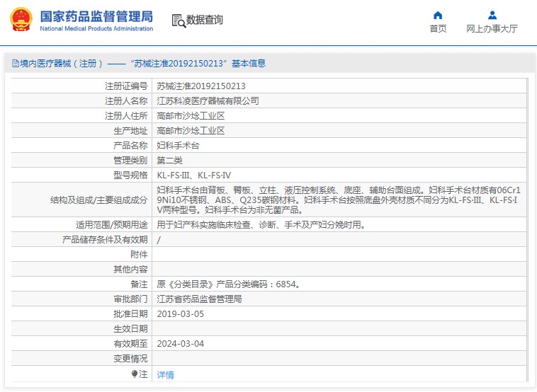Screen dimensions: 537x392
Task: Click the 附件 row label
Action: 139,255
